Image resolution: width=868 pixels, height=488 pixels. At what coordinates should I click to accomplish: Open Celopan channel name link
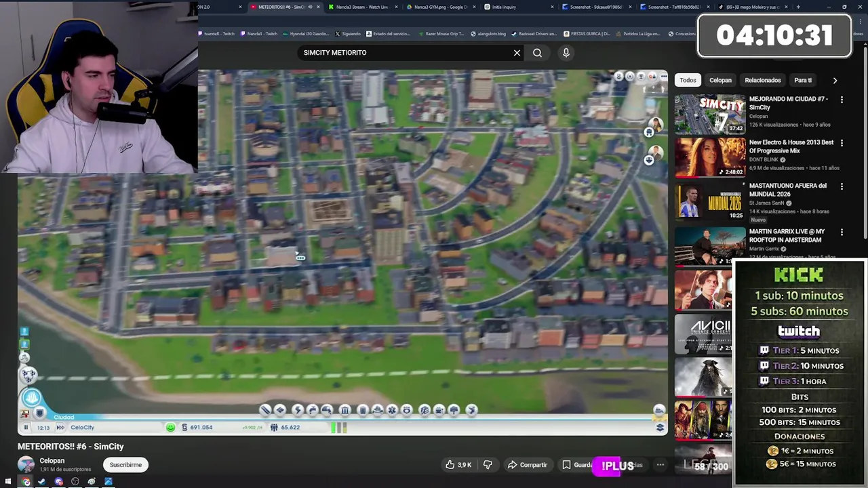pyautogui.click(x=52, y=461)
